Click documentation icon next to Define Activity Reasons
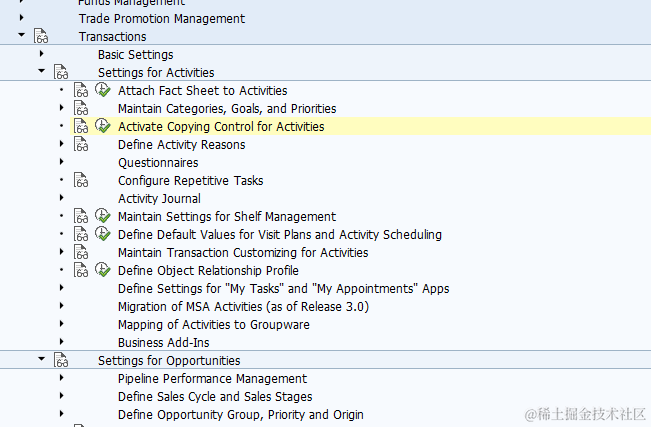This screenshot has width=651, height=427. tap(81, 145)
